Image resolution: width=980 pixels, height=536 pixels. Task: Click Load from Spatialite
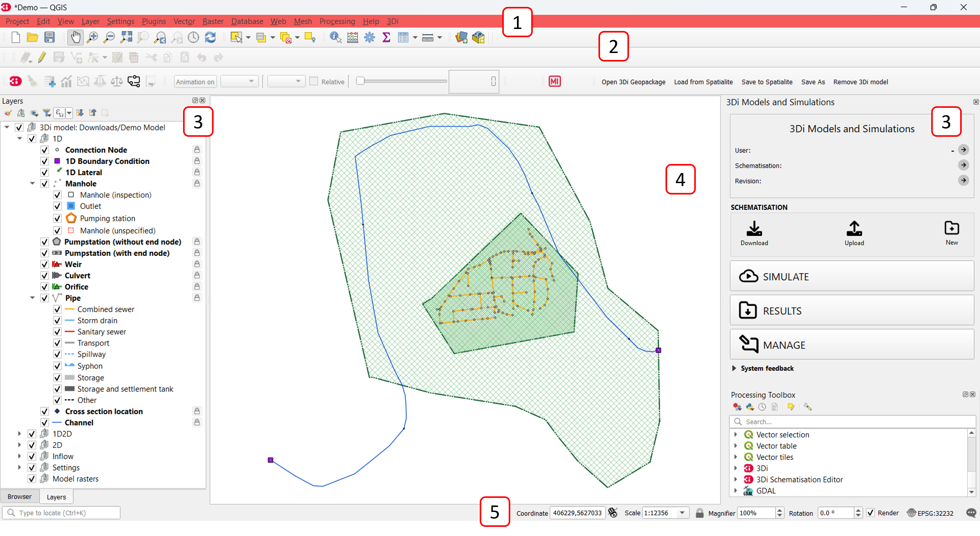point(703,82)
